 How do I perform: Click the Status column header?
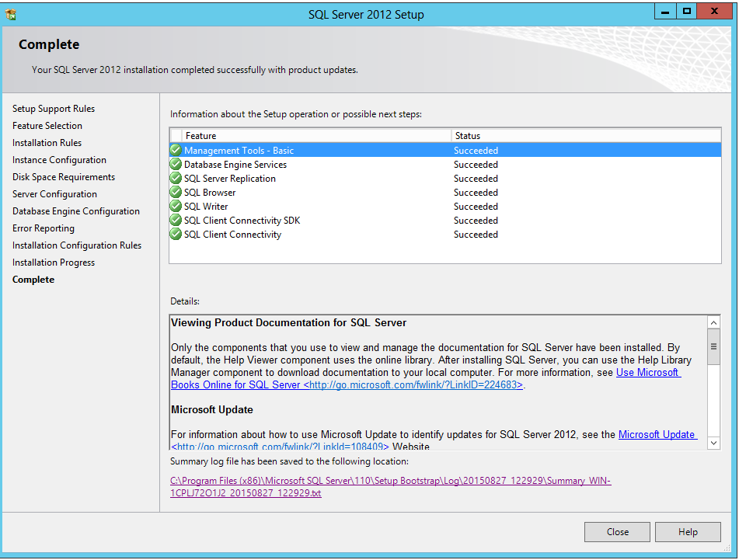586,136
